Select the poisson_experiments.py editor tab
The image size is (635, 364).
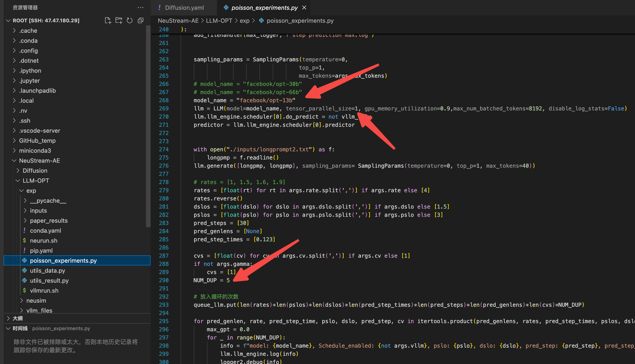point(264,7)
